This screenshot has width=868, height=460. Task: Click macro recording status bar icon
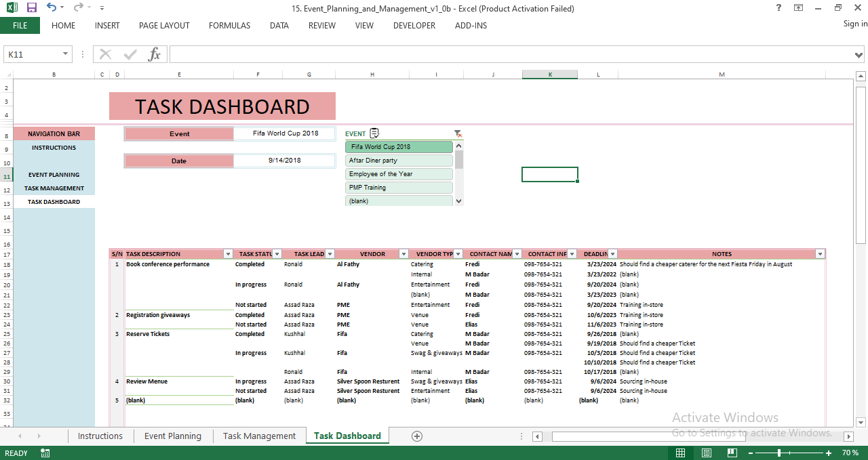45,453
